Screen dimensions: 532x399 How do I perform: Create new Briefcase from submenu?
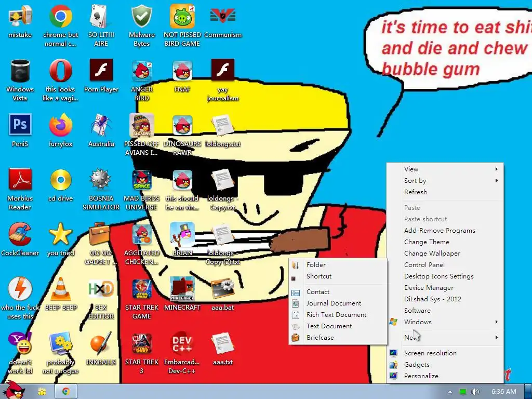coord(338,337)
